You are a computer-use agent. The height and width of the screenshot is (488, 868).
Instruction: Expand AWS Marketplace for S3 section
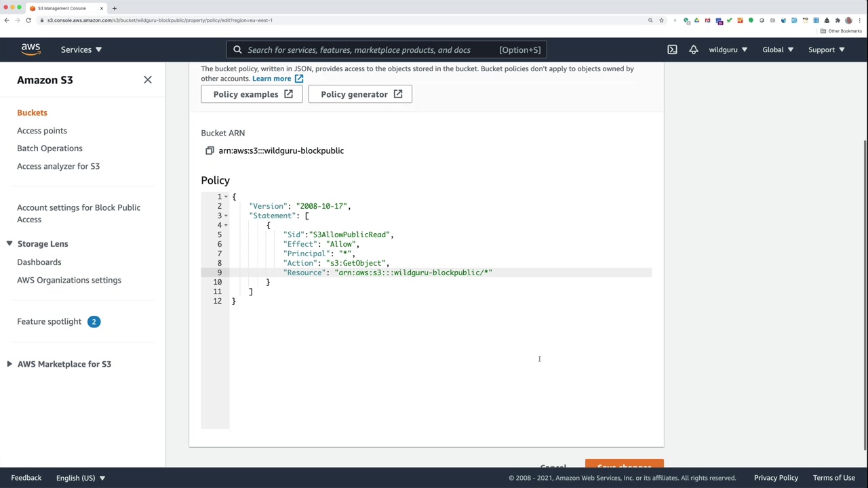pos(9,364)
